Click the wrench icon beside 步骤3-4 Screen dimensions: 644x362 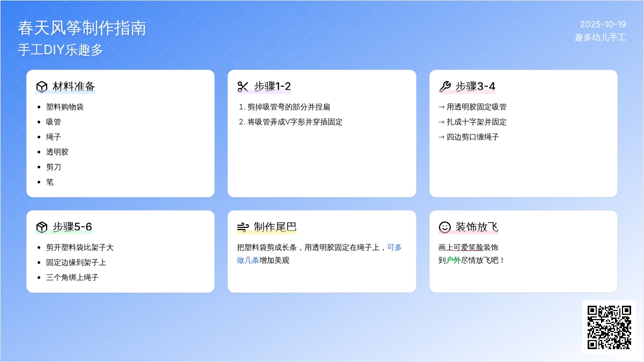pos(445,86)
